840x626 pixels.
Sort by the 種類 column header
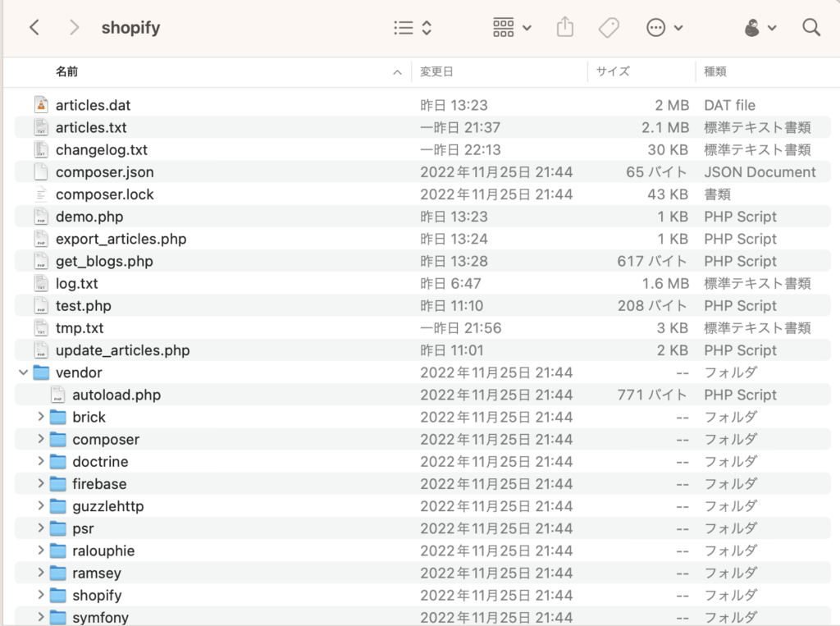[715, 71]
